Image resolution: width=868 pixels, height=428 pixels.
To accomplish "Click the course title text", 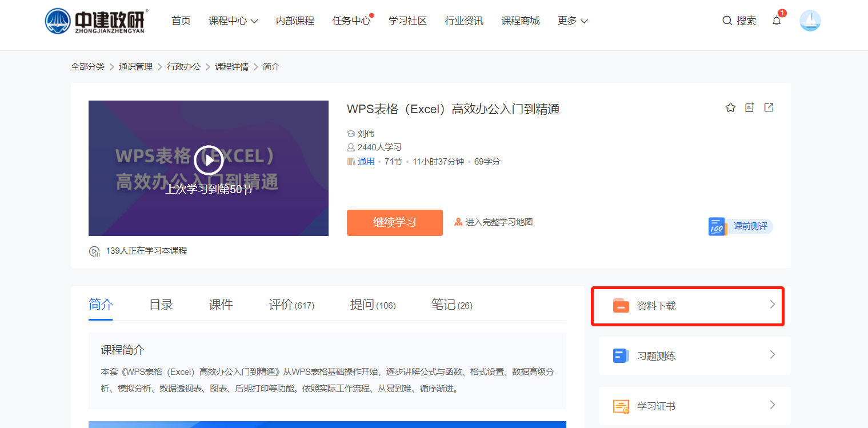I will [x=453, y=109].
